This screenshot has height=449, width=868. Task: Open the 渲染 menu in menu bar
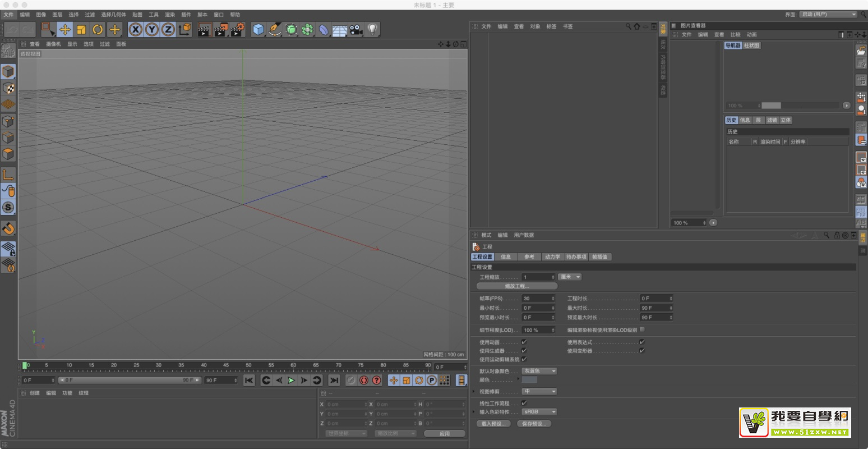170,15
